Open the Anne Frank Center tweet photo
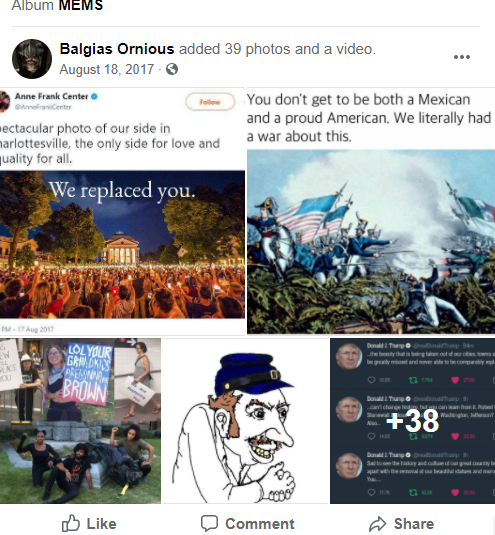 pyautogui.click(x=122, y=212)
